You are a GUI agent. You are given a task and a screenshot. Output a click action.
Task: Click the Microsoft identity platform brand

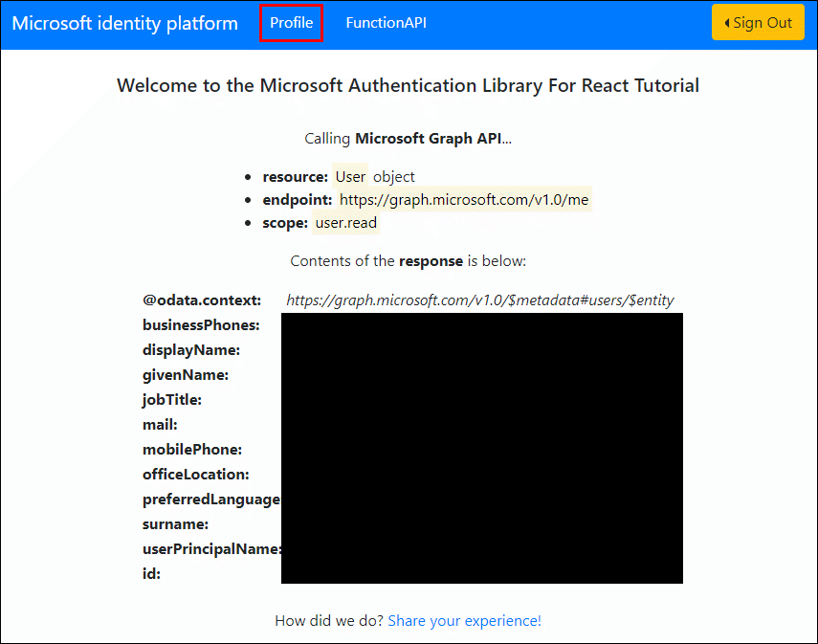(x=124, y=24)
